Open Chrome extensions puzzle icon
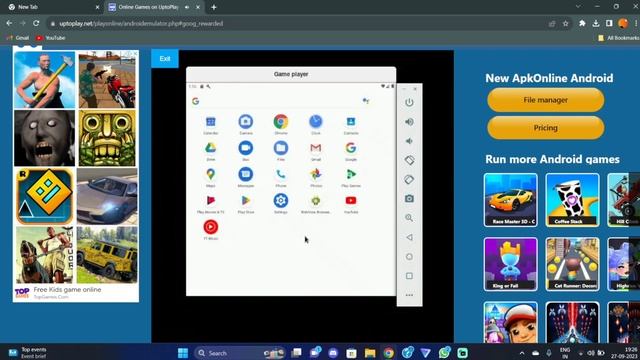Viewport: 640px width, 360px height. point(582,23)
